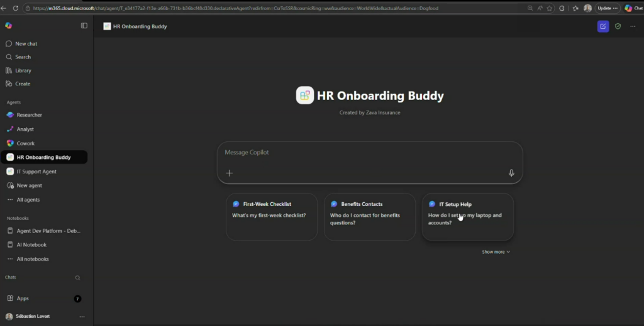Viewport: 644px width, 326px height.
Task: Open the Analyst agent
Action: pyautogui.click(x=25, y=129)
